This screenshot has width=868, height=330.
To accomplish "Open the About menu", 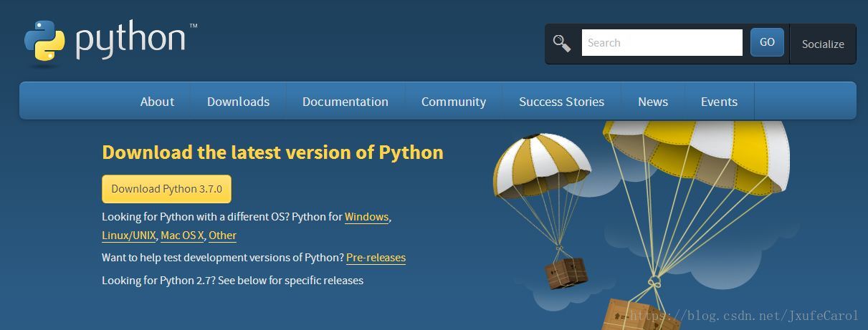I will pyautogui.click(x=157, y=102).
